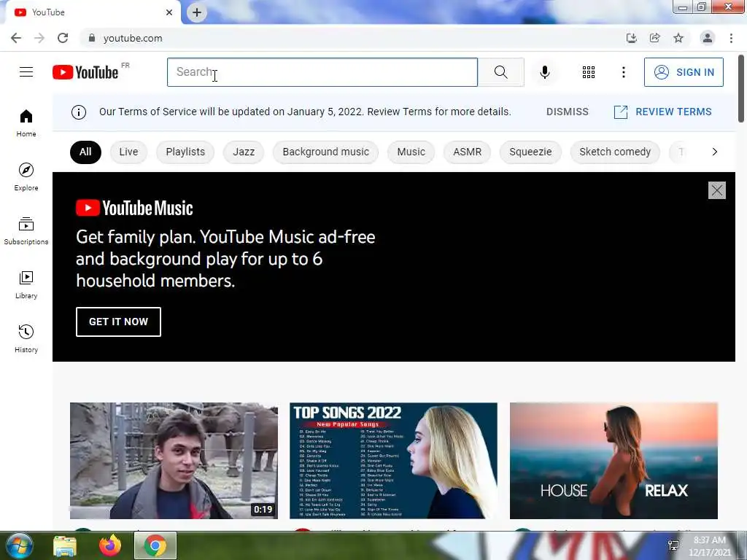Select the ASMR filter chip
This screenshot has height=560, width=747.
[467, 152]
